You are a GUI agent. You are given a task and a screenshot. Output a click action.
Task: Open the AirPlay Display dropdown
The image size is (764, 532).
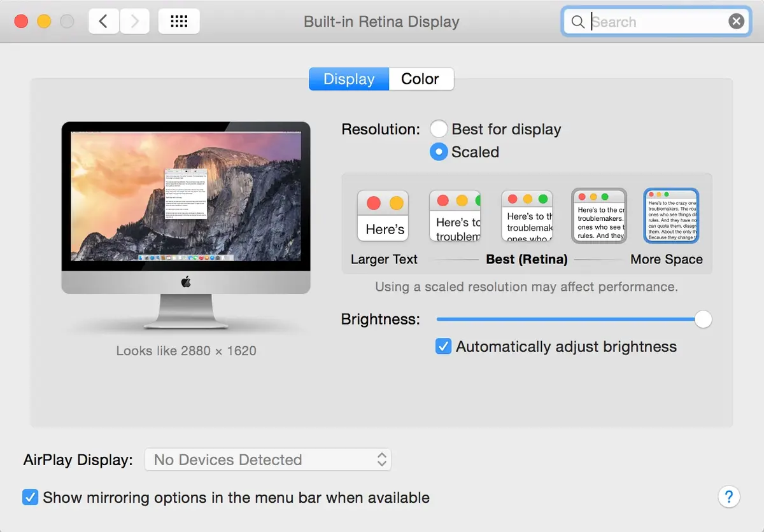(x=268, y=459)
